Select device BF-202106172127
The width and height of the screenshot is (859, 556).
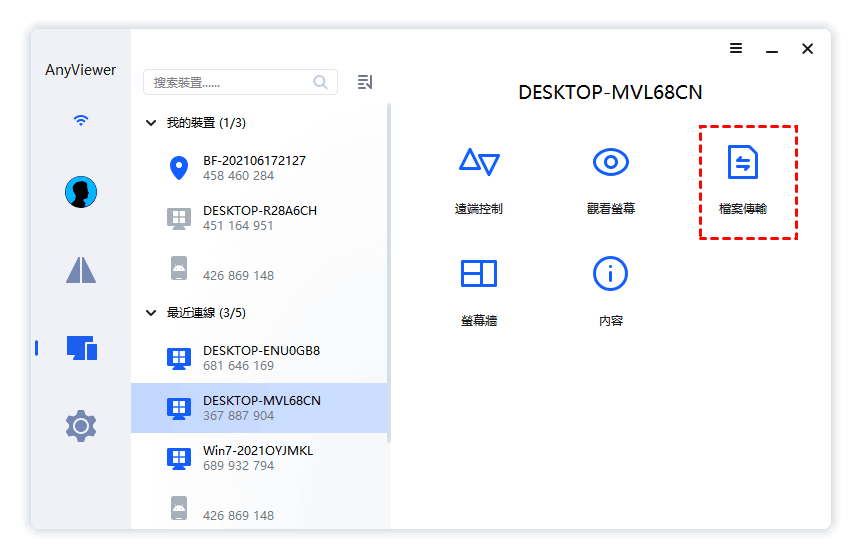255,168
